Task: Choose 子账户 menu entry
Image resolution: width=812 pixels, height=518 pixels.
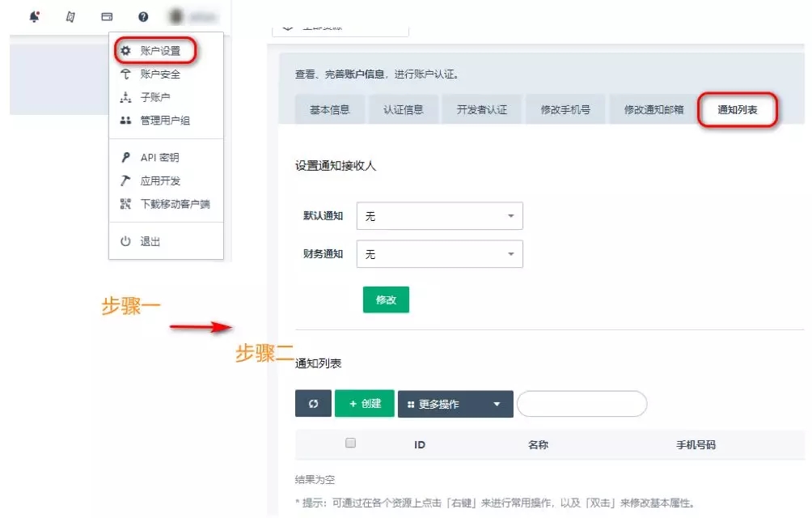Action: 154,97
